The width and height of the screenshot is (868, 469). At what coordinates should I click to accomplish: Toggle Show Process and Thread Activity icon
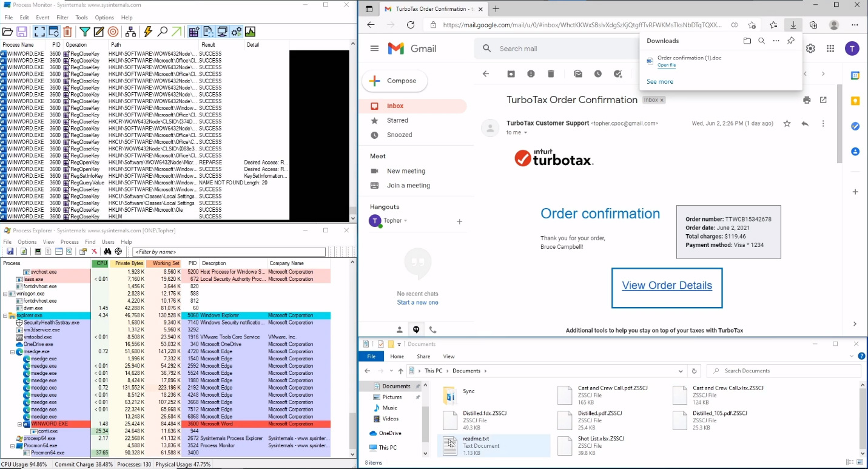236,32
